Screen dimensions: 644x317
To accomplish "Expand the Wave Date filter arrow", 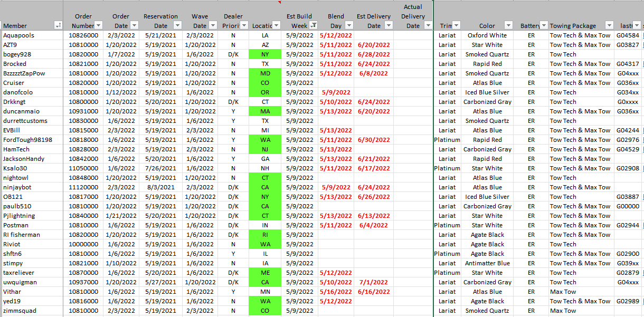I will [213, 25].
